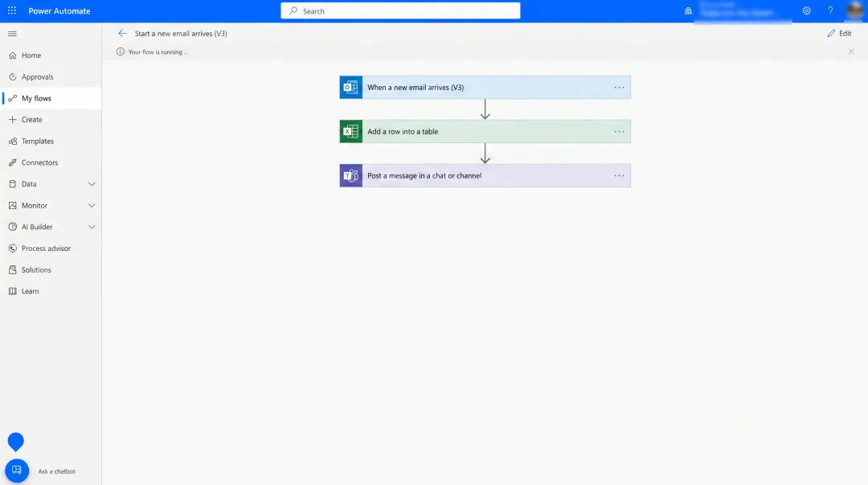This screenshot has width=868, height=485.
Task: Click the Teams icon on Post message step
Action: point(351,175)
